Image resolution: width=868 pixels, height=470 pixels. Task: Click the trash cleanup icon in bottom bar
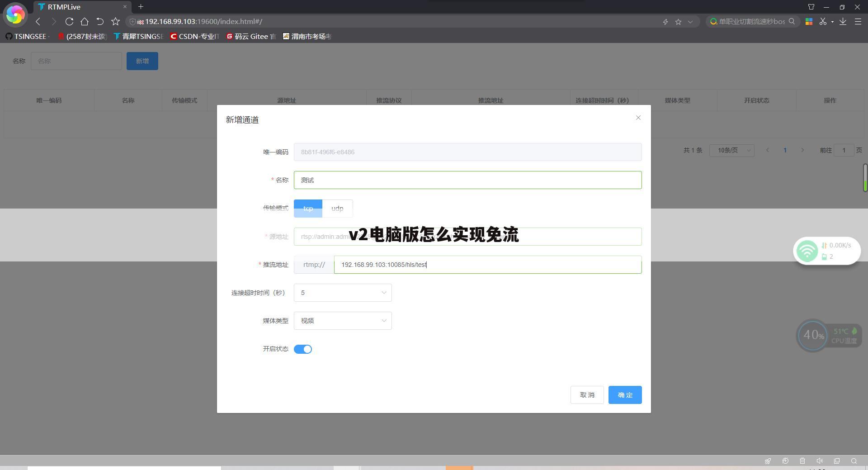pos(802,461)
